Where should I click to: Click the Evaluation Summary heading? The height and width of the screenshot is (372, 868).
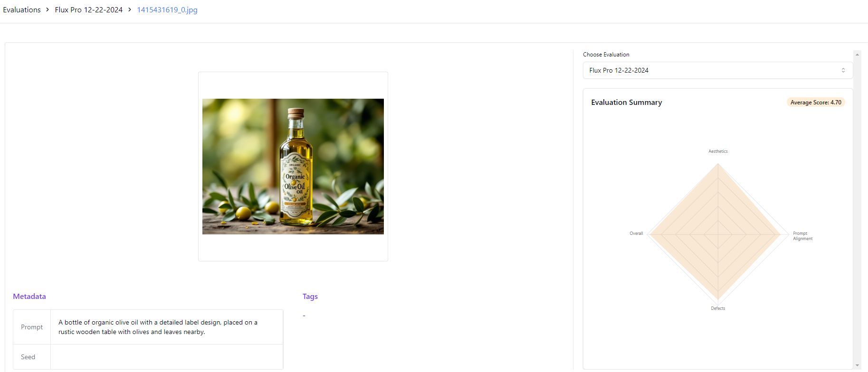(626, 102)
